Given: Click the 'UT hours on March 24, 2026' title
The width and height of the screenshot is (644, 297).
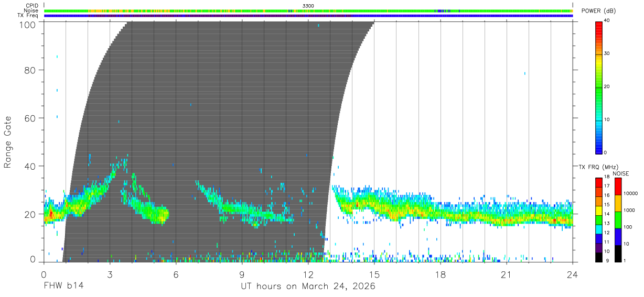Looking at the screenshot, I should click(x=308, y=286).
